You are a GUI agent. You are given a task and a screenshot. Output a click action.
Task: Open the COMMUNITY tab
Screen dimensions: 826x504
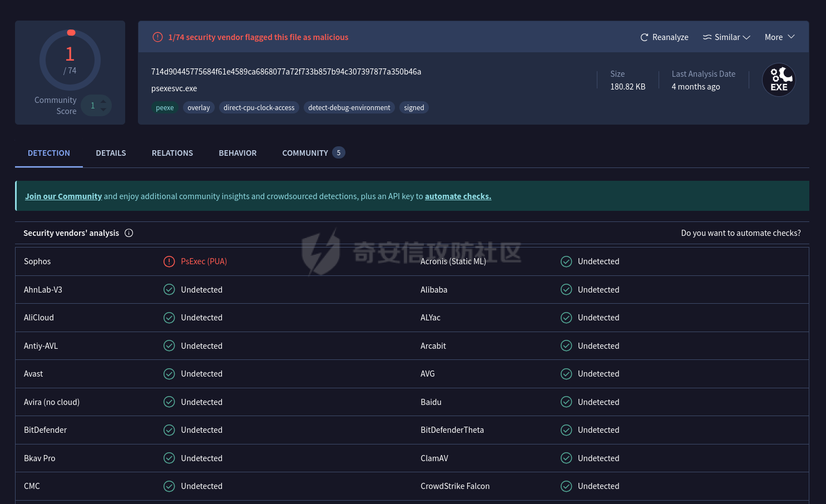[x=314, y=153]
